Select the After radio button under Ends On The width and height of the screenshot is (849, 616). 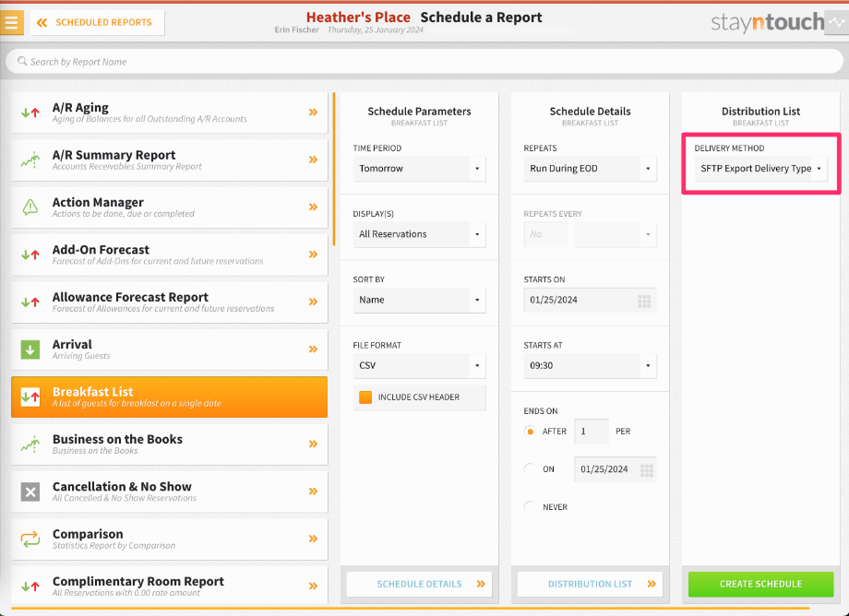pyautogui.click(x=530, y=432)
